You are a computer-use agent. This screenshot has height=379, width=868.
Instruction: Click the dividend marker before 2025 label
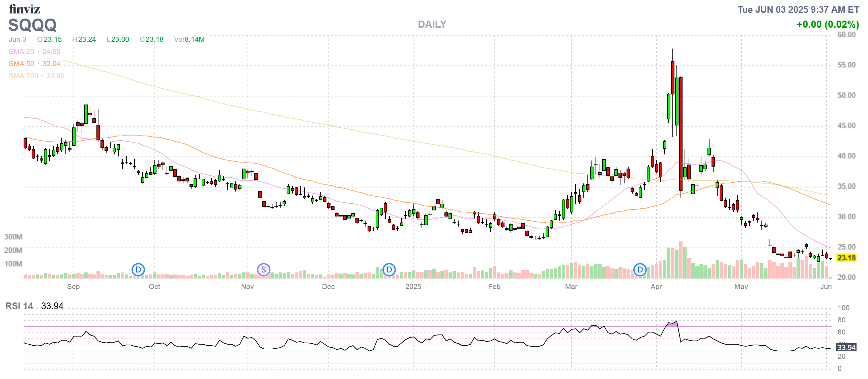pos(389,270)
